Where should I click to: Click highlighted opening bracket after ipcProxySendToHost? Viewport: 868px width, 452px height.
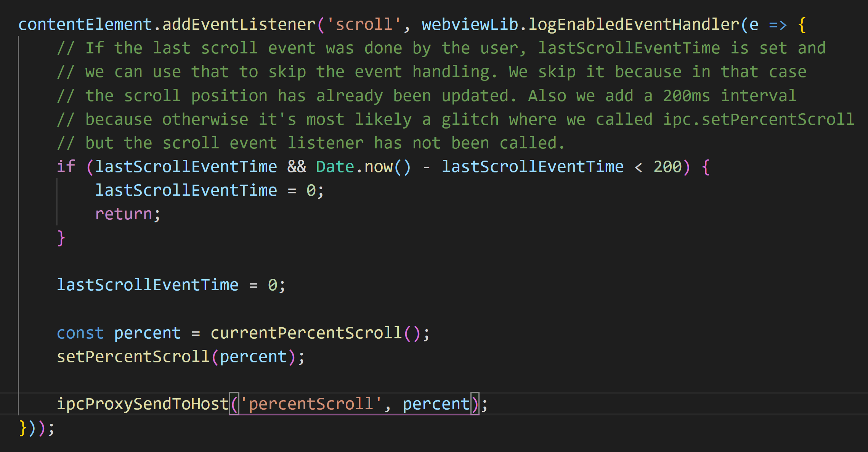pos(234,404)
